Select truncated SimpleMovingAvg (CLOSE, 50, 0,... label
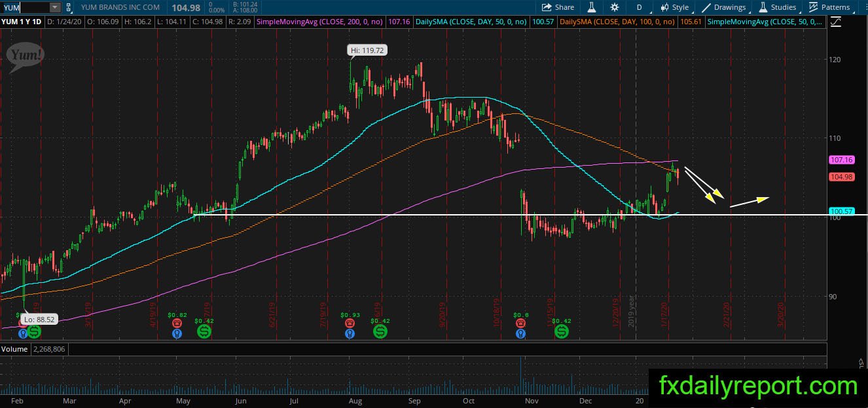Viewport: 868px width, 408px height. [x=766, y=22]
